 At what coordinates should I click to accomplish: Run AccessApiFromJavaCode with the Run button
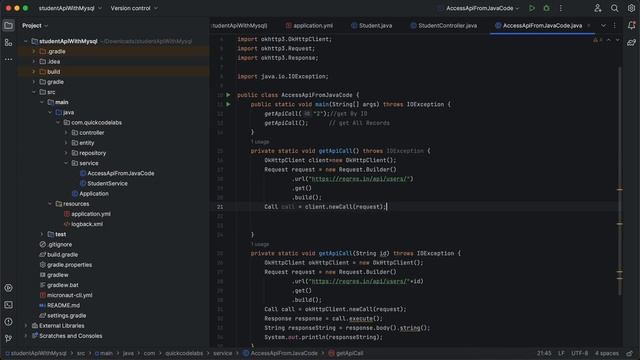531,8
